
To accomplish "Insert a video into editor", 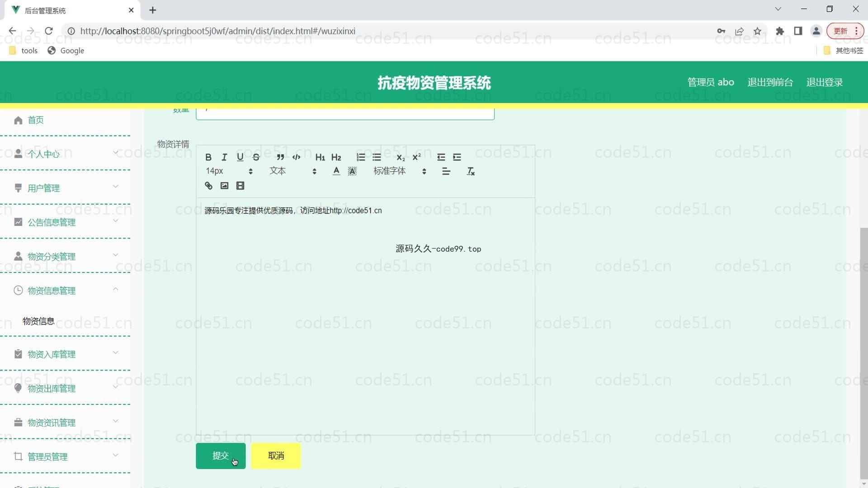I will pyautogui.click(x=241, y=186).
